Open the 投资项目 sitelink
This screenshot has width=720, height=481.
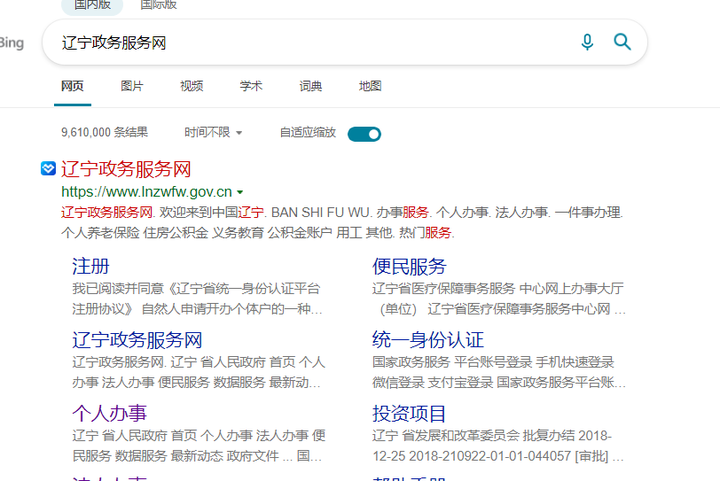(409, 414)
